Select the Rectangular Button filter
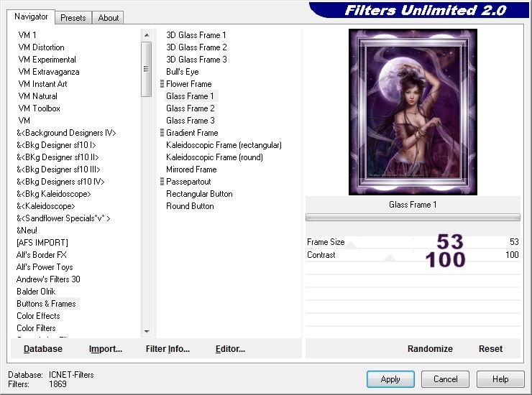 (199, 194)
